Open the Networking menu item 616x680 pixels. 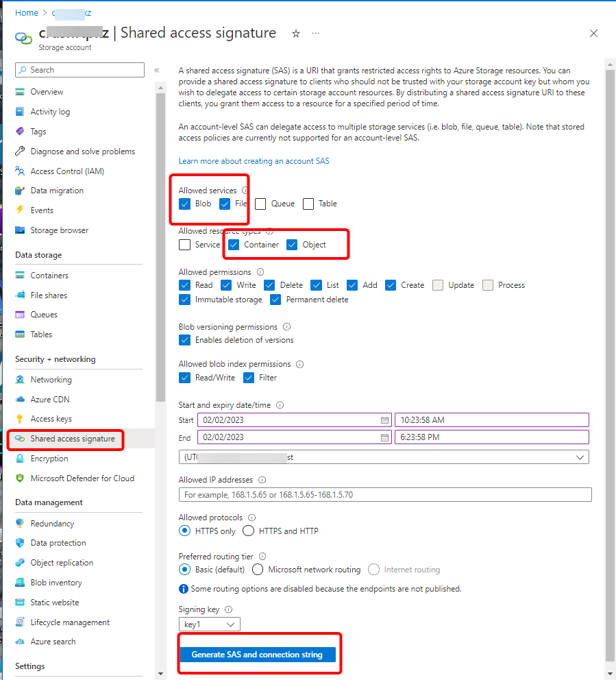click(51, 380)
